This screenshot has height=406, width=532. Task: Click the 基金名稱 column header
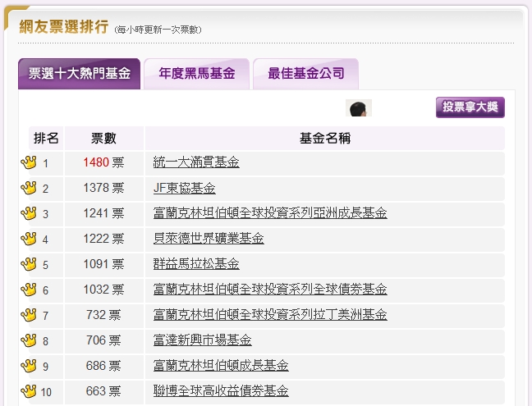(324, 139)
